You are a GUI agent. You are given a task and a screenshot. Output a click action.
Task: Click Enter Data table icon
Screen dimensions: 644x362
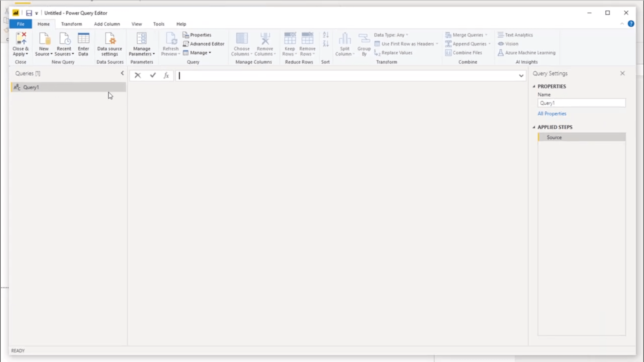click(x=83, y=38)
